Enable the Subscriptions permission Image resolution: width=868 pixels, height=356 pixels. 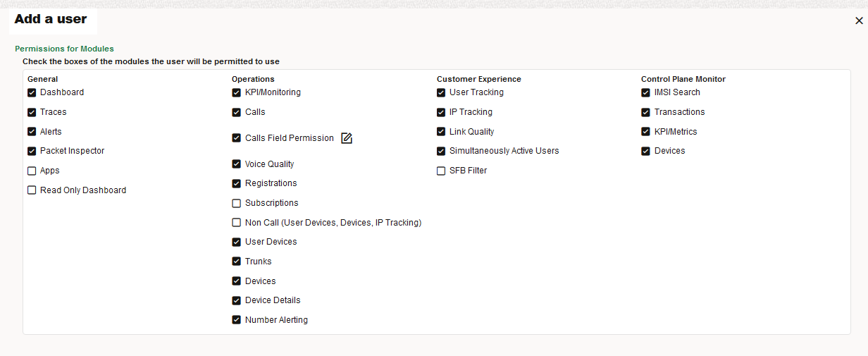point(237,203)
